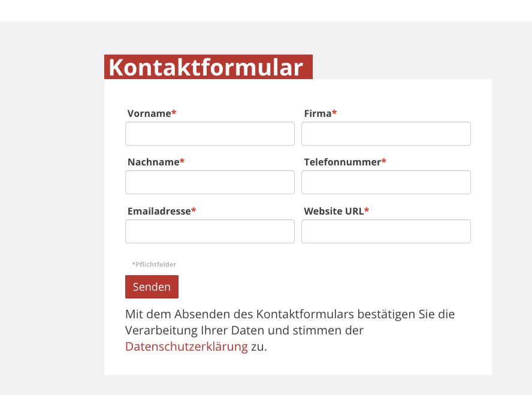
Task: Click into the Telefonnummer field
Action: point(386,182)
